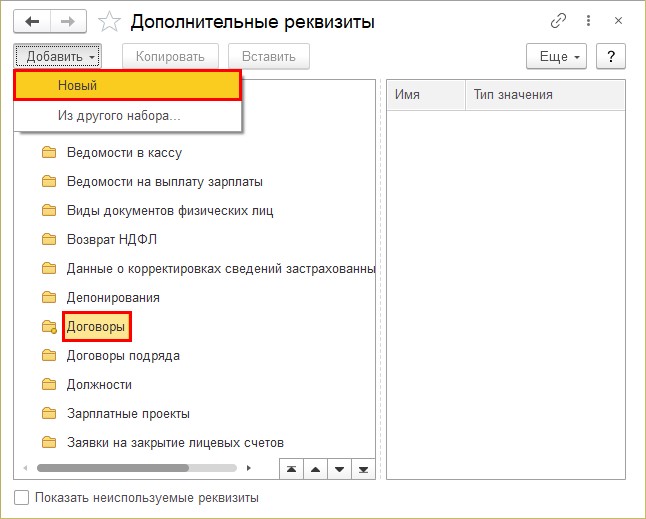
Task: Select the 'Договоры' folder in list
Action: click(x=98, y=326)
